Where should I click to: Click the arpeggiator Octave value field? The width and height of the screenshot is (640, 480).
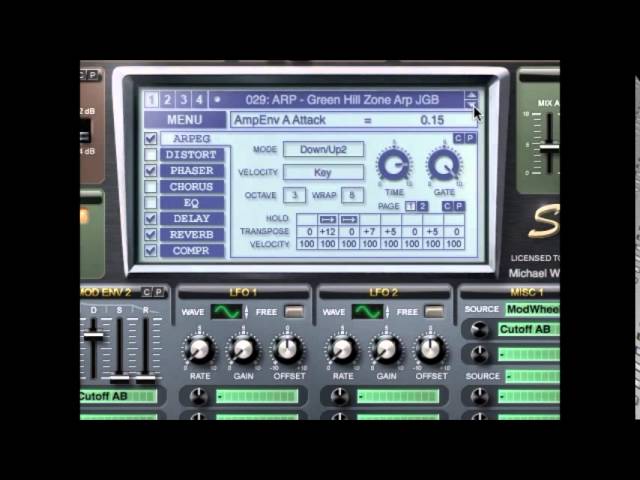(x=294, y=195)
